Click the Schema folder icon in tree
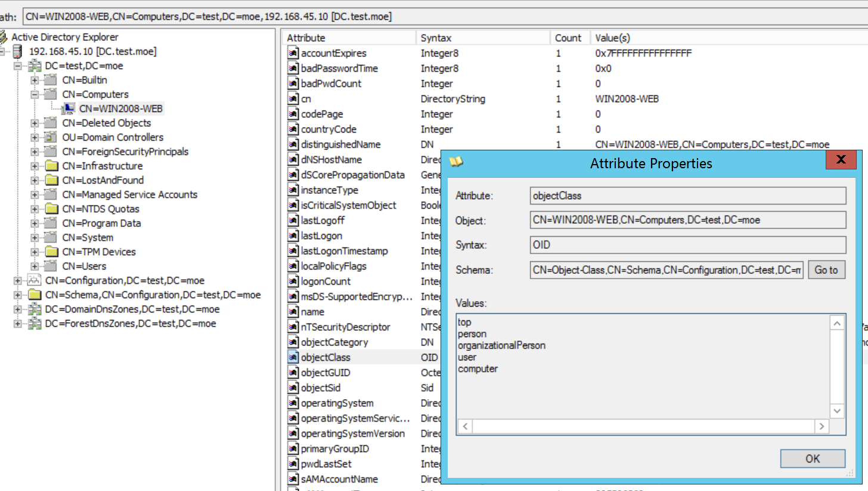 click(x=35, y=295)
